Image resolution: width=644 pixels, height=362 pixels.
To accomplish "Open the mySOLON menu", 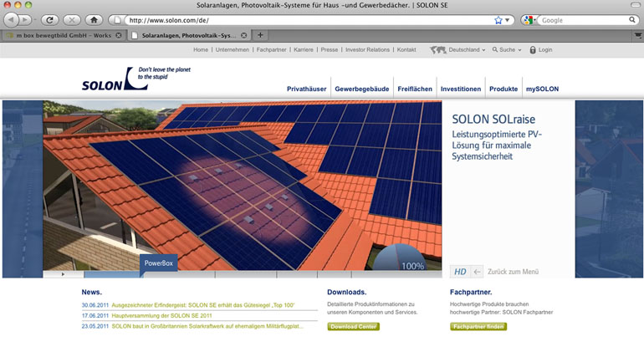I will 542,89.
